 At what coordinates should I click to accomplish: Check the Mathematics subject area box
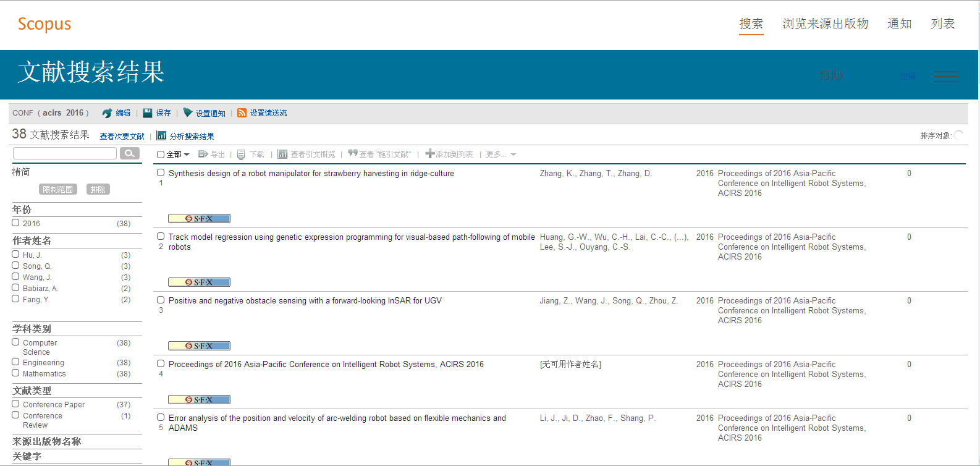tap(15, 373)
